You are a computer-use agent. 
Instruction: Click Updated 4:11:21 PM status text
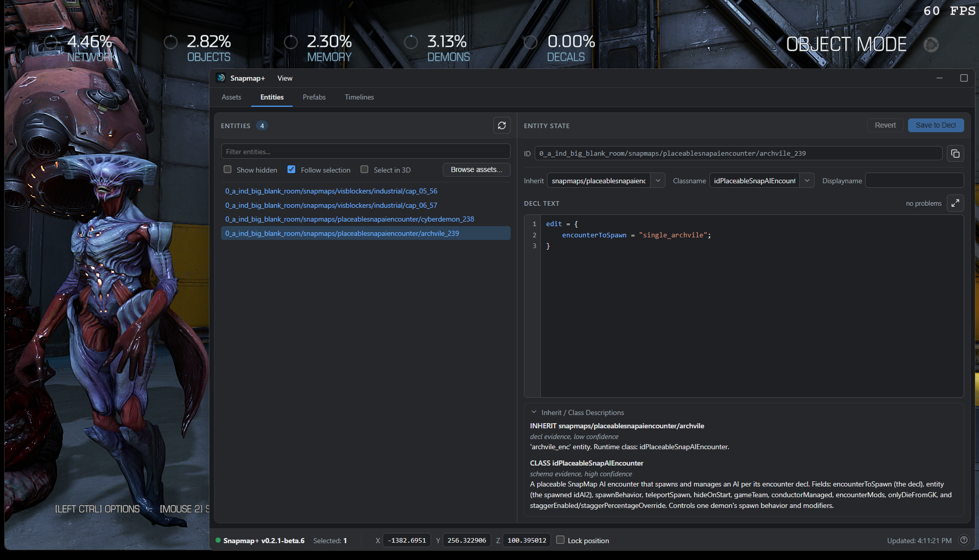[x=919, y=541]
